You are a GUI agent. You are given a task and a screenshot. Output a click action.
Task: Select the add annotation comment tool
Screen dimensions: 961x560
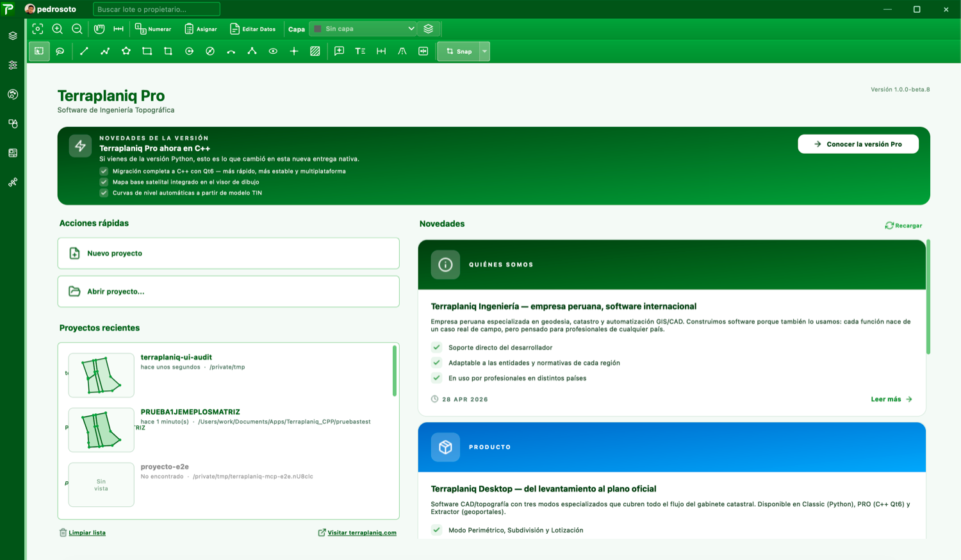(x=339, y=51)
